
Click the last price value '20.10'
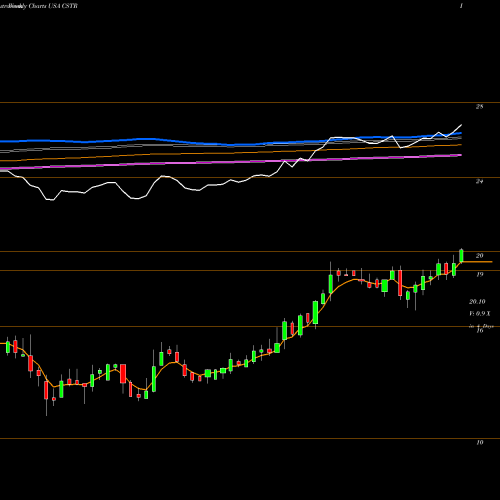pos(477,301)
